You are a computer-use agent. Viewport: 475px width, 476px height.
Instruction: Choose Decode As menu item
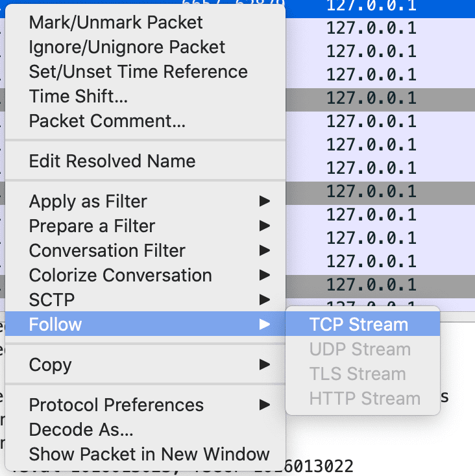click(81, 429)
